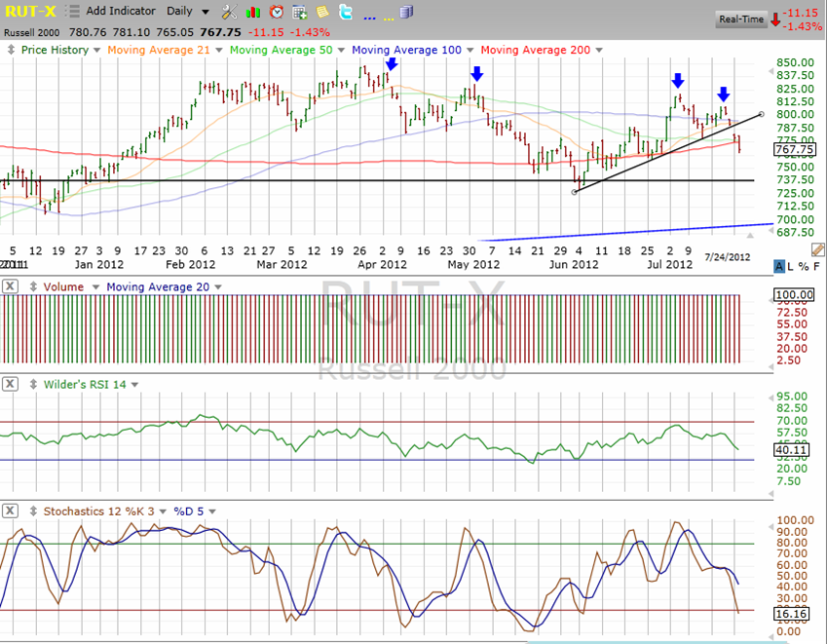Toggle the F scale option
Image resolution: width=827 pixels, height=644 pixels.
coord(817,266)
